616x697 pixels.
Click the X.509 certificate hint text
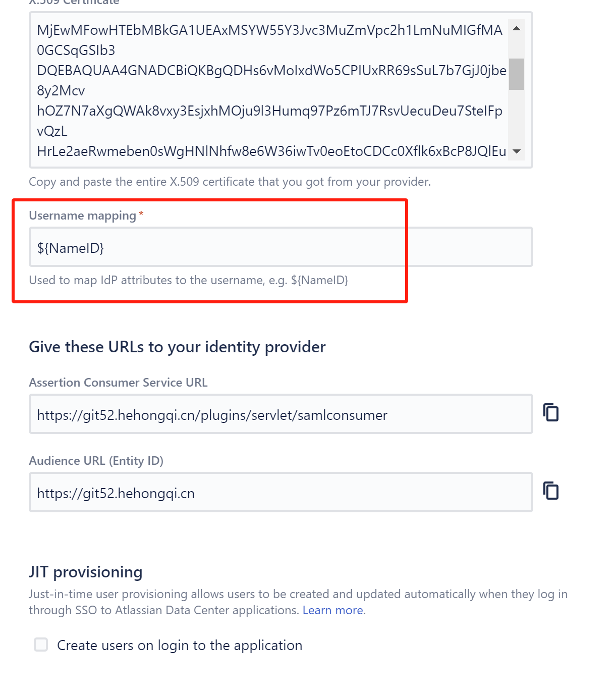[230, 182]
